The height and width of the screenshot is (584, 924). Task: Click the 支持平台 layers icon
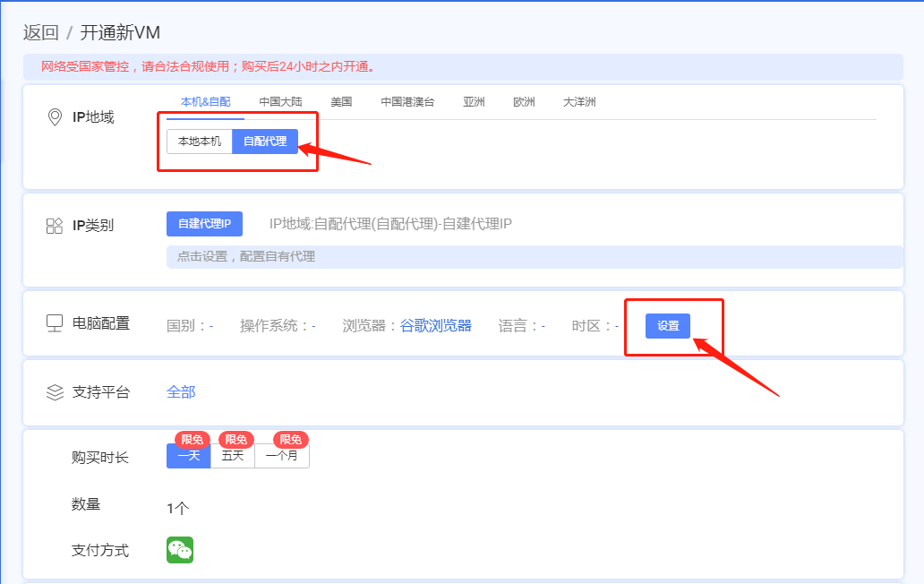tap(55, 392)
